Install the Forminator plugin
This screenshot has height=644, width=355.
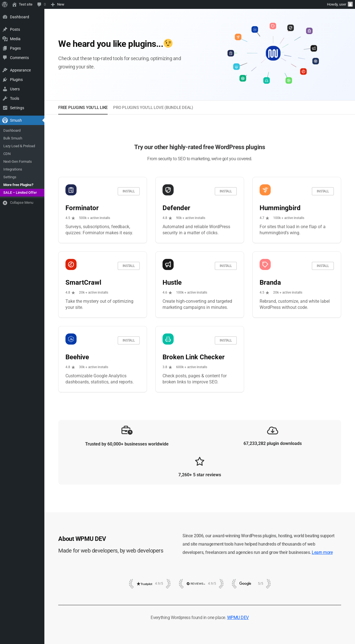click(129, 191)
